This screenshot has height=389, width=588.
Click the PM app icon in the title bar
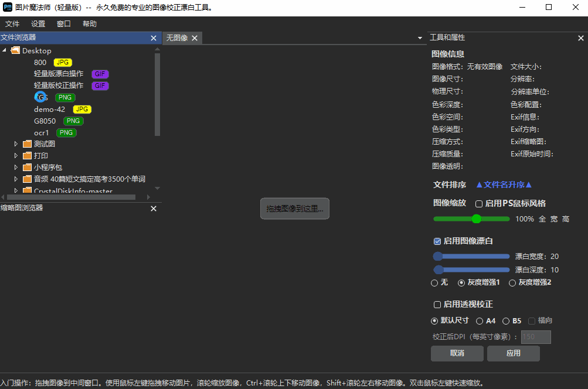click(x=7, y=7)
